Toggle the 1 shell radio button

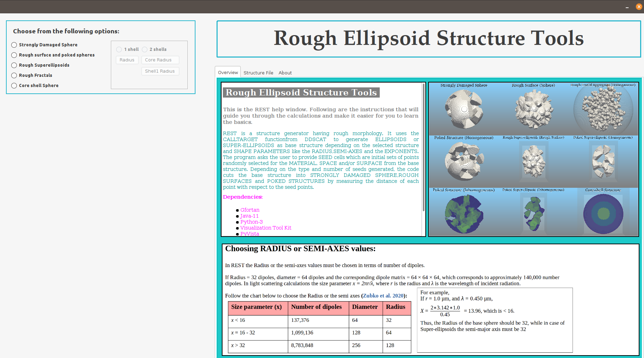click(127, 49)
